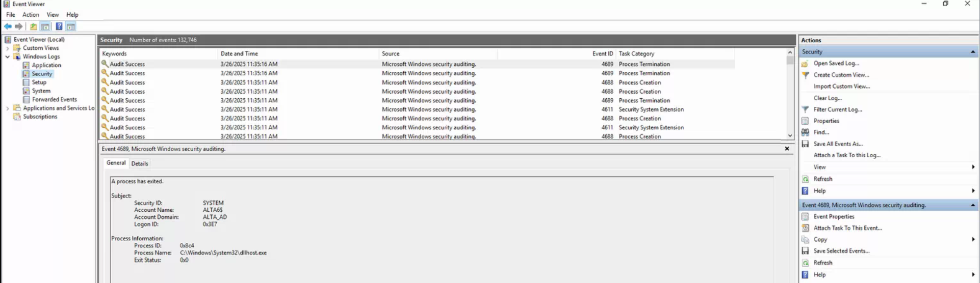
Task: Sort by Keywords column header
Action: pos(158,53)
